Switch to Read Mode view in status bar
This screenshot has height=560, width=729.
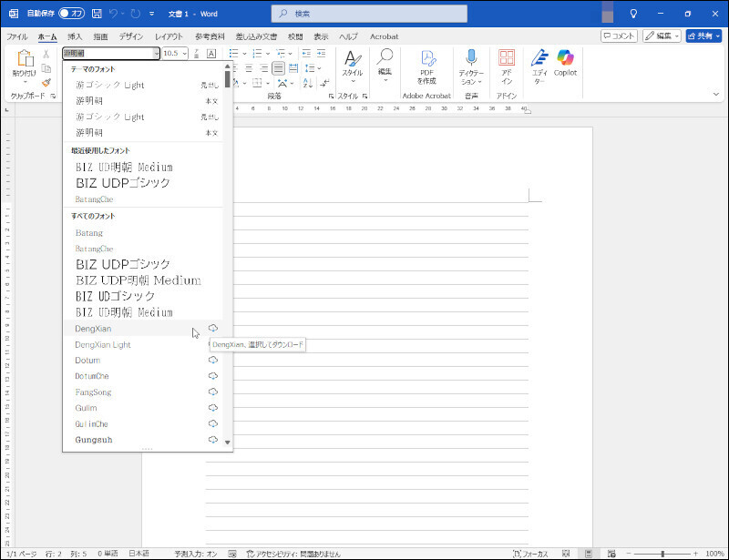click(566, 554)
